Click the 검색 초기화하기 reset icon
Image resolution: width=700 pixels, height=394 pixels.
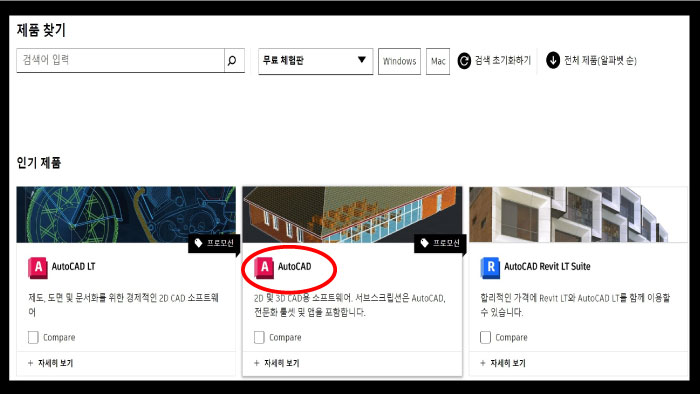(x=464, y=61)
